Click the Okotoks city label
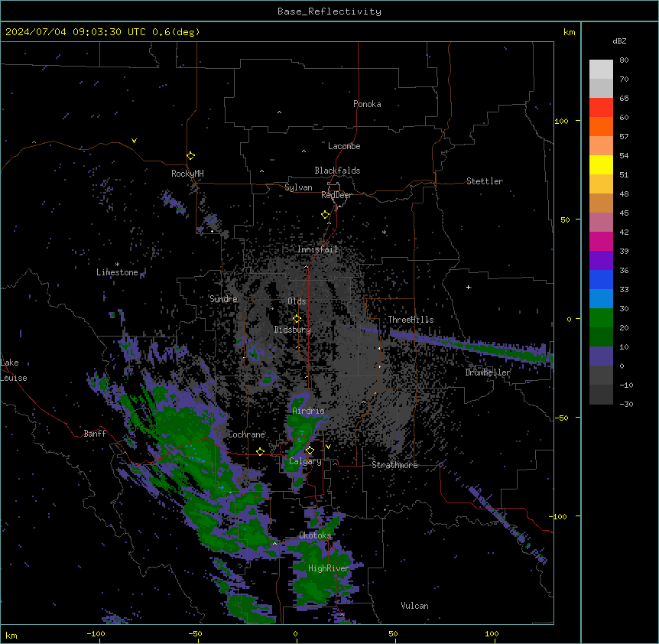659x644 pixels. tap(315, 535)
